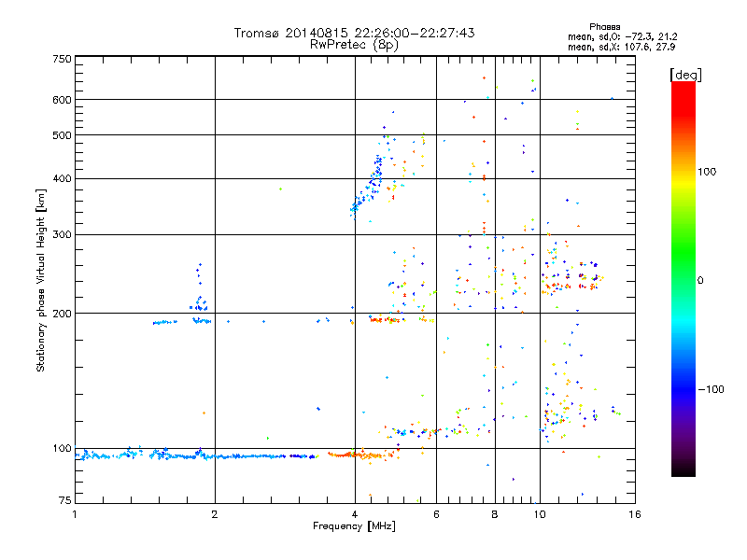This screenshot has height=560, width=747.
Task: Click the x-axis tick label '4'
Action: [355, 514]
